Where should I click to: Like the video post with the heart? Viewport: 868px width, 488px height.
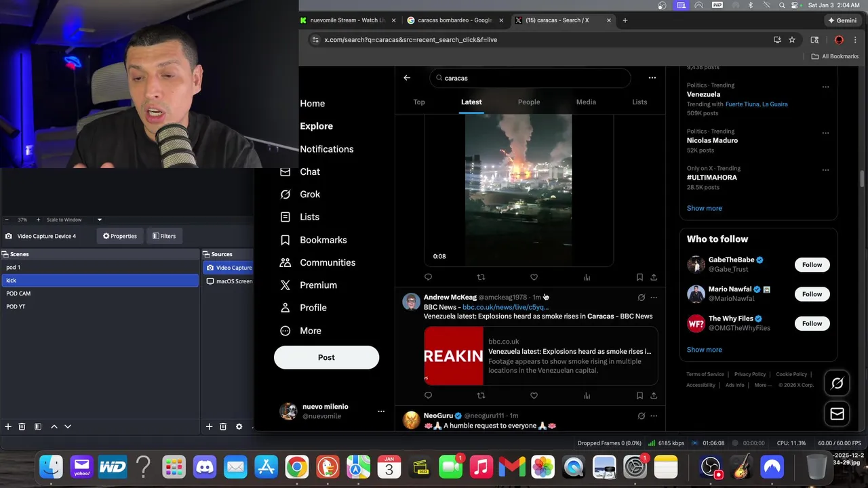pos(534,277)
